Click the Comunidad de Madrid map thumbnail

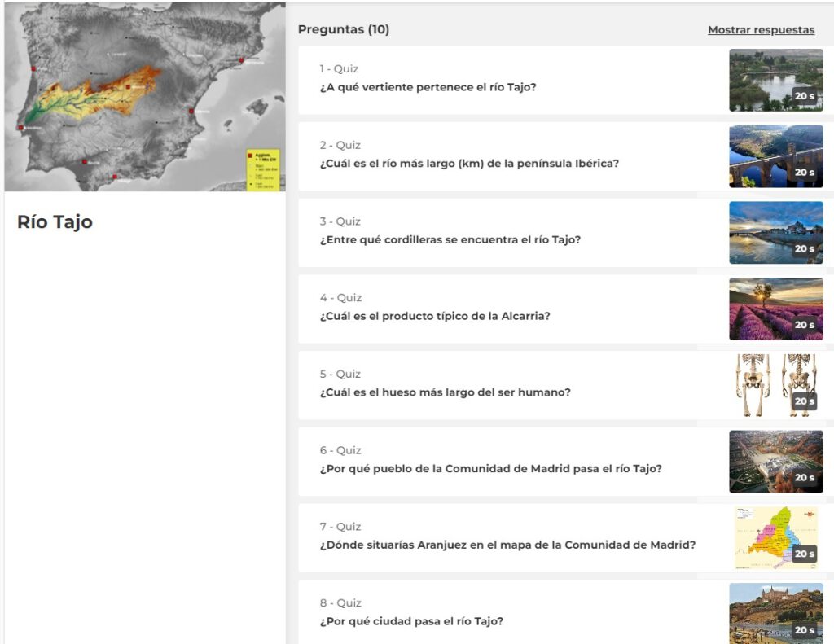(775, 537)
